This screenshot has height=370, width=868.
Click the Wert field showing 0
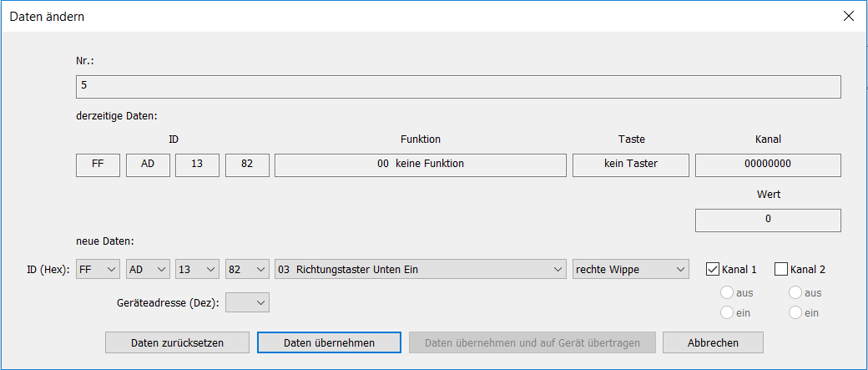click(767, 220)
